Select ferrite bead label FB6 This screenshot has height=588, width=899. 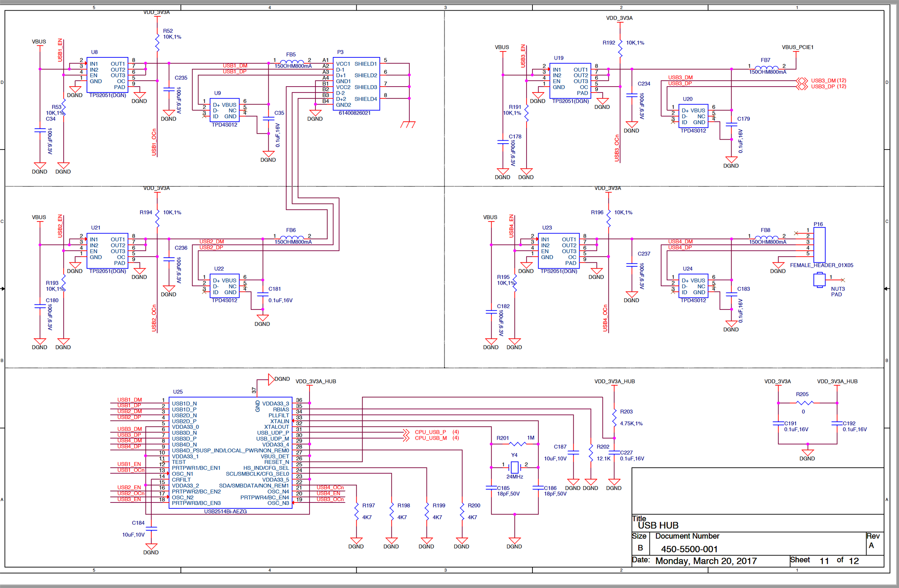[291, 230]
